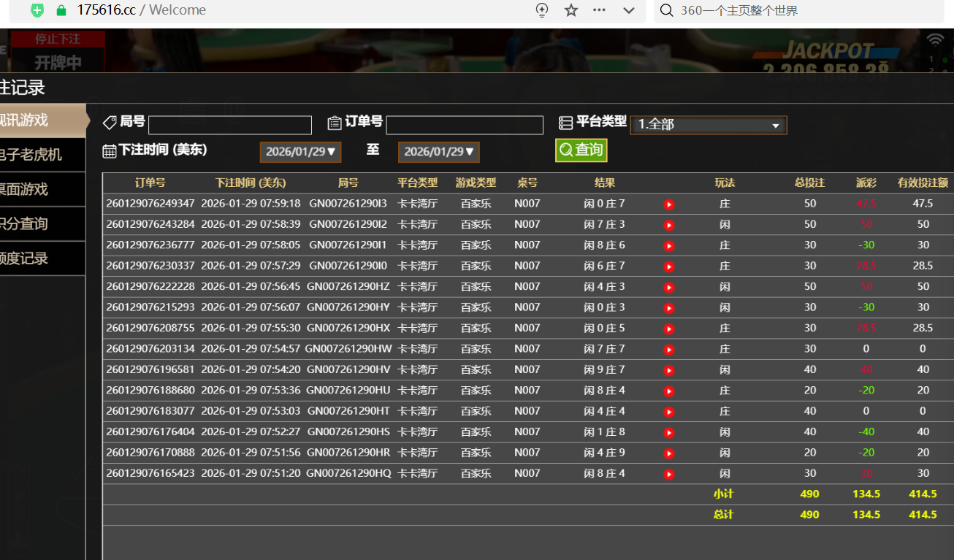
Task: Click the green shield security icon
Action: [x=37, y=10]
